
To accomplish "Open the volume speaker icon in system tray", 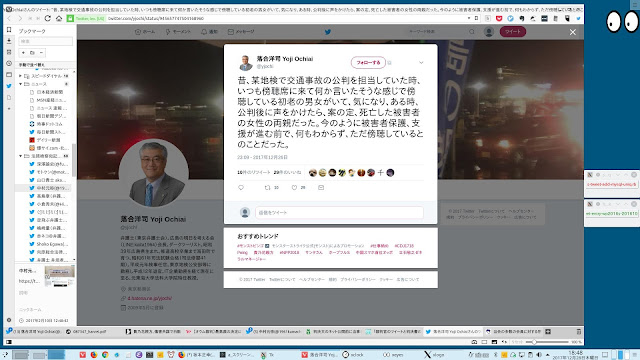I will (539, 355).
